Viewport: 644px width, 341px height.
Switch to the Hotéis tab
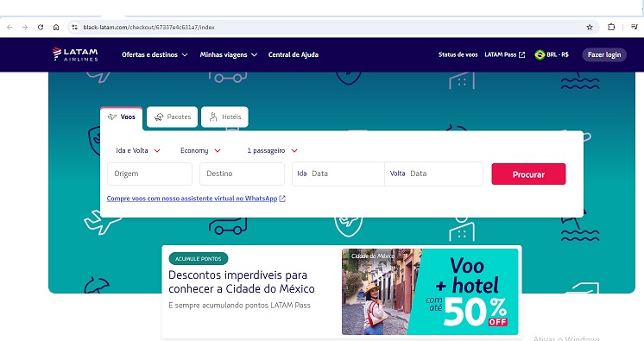(224, 117)
